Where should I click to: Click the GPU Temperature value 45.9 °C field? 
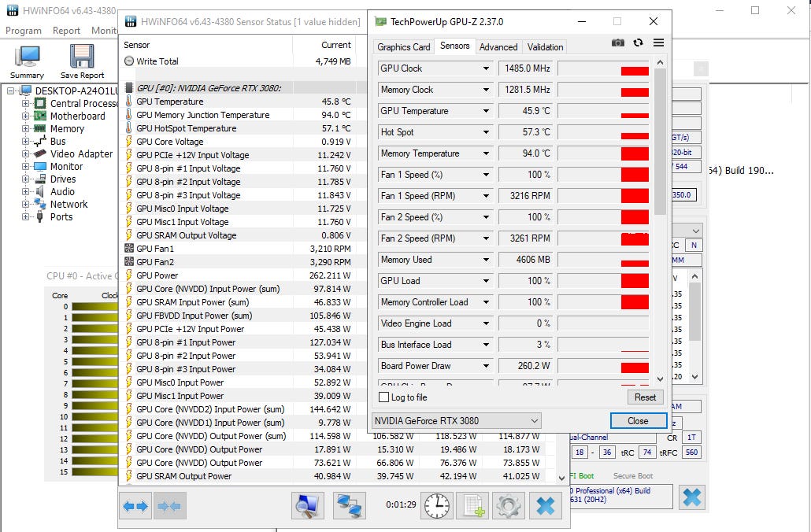point(526,111)
